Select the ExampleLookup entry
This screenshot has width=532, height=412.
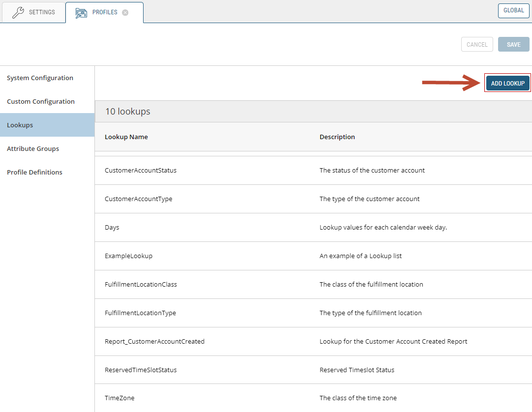coord(129,256)
